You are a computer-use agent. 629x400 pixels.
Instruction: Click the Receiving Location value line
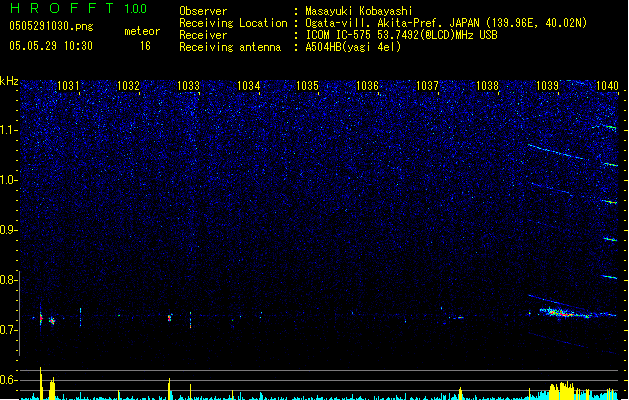click(446, 23)
